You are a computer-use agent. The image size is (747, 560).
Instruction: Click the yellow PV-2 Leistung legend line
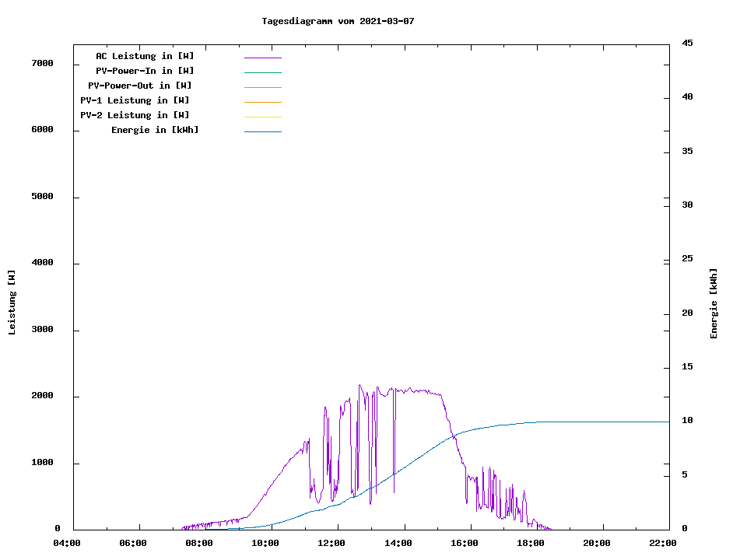[262, 117]
